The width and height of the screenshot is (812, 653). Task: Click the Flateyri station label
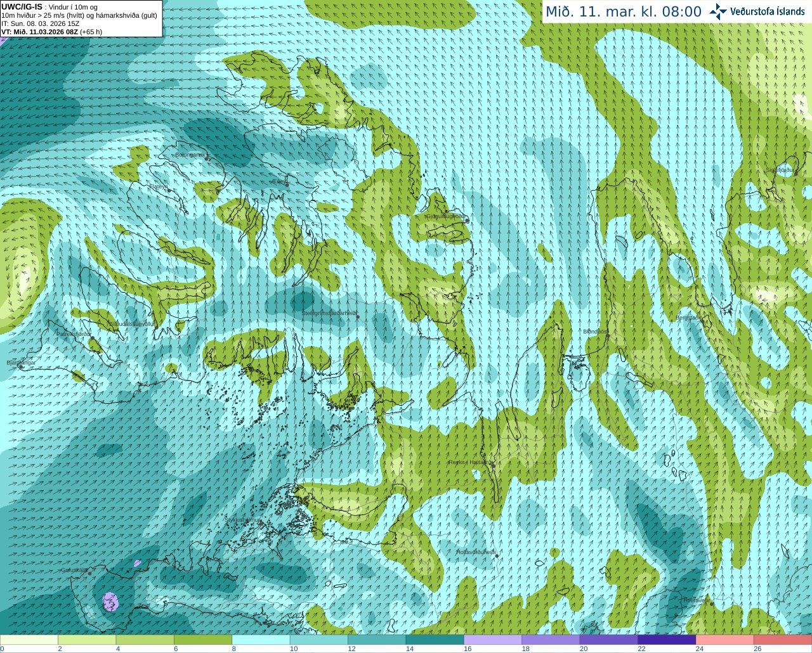159,187
